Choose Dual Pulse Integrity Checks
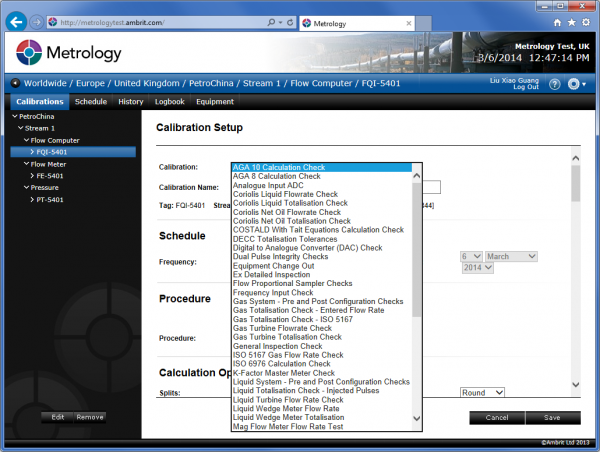600x452 pixels. [x=322, y=256]
